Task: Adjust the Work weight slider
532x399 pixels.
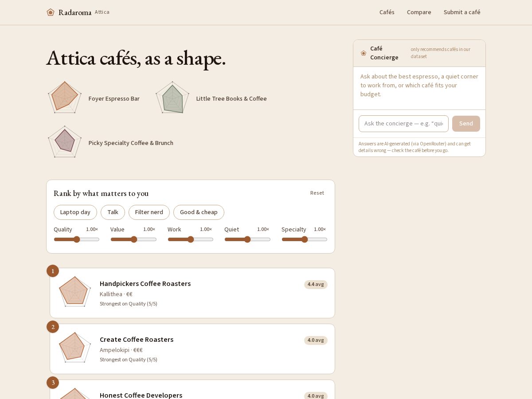Action: click(x=191, y=239)
